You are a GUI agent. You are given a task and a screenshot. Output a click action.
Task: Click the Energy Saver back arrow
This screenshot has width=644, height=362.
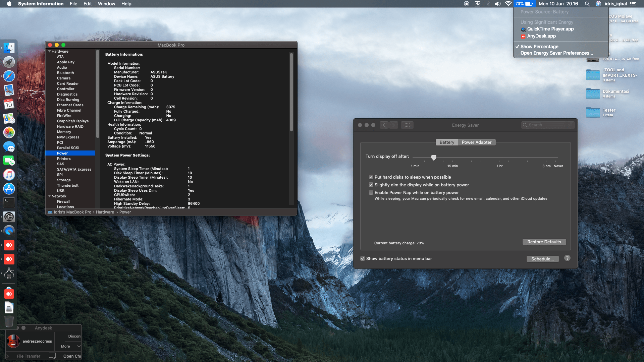(384, 125)
